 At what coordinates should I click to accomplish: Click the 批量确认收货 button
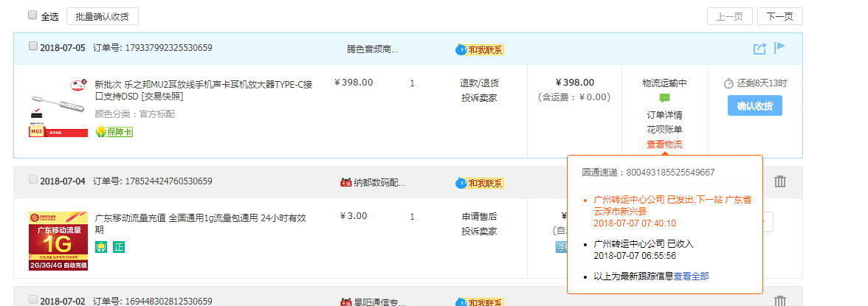[x=102, y=16]
